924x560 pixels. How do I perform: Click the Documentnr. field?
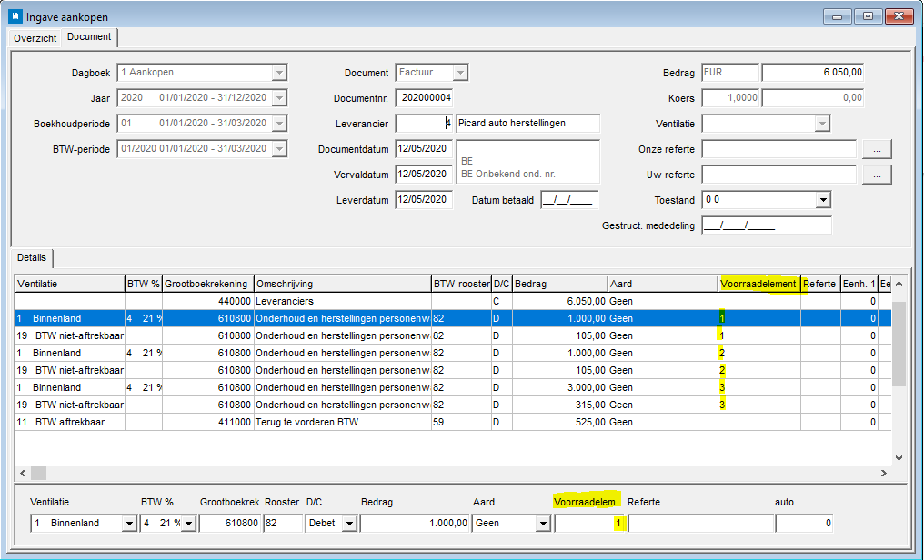coord(424,98)
